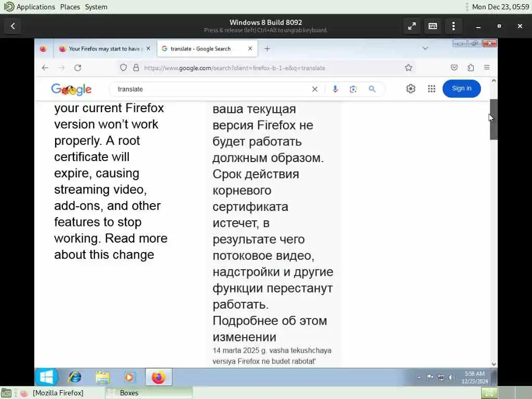The height and width of the screenshot is (399, 532).
Task: Go back in Firefox history
Action: point(45,68)
